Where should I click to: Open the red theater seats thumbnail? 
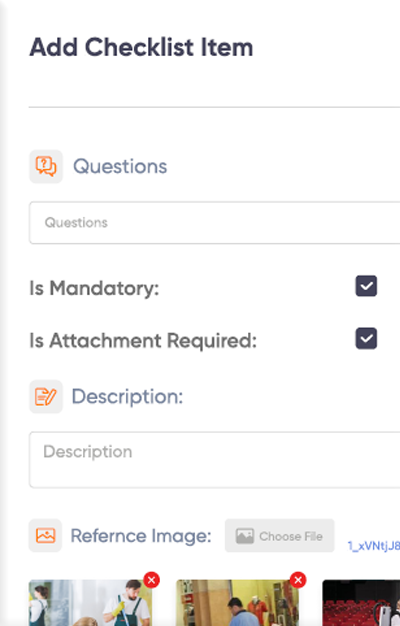tap(361, 603)
